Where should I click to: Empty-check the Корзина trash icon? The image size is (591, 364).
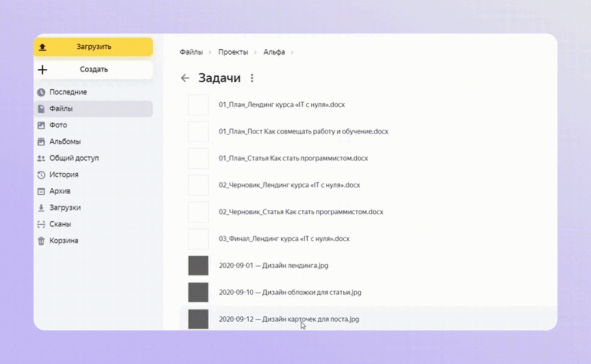(x=42, y=241)
